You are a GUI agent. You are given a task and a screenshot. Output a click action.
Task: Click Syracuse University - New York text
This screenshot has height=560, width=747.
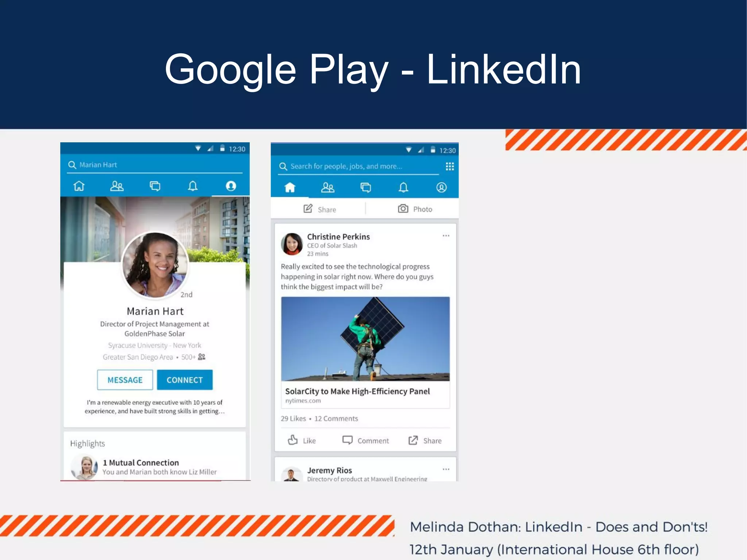(155, 345)
